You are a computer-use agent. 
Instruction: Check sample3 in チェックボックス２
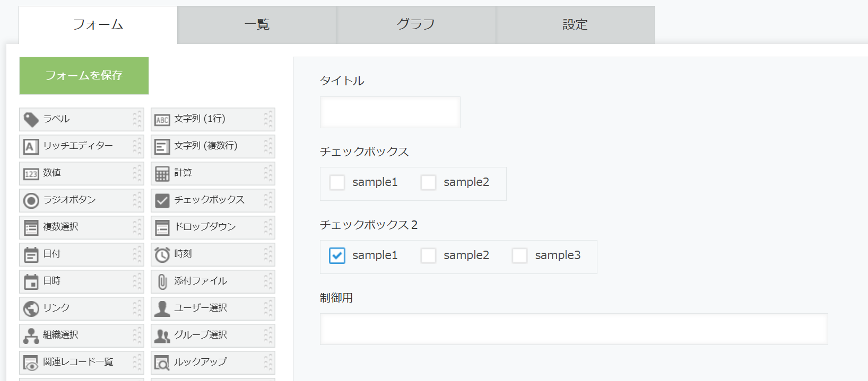point(520,256)
